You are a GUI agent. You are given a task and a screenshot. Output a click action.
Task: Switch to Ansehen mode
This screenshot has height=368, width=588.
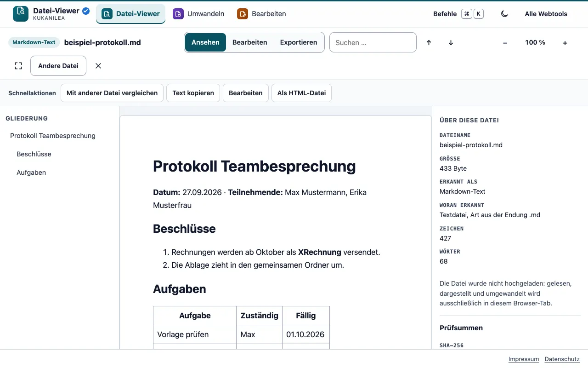(x=205, y=42)
